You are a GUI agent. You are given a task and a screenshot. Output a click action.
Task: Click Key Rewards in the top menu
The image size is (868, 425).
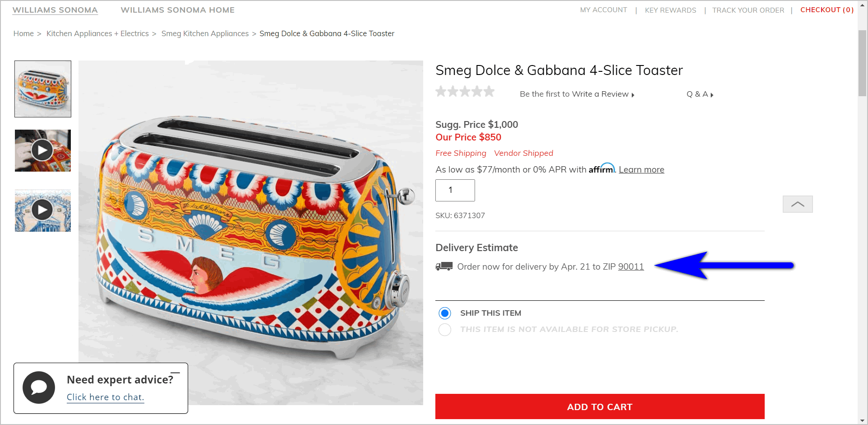[670, 9]
